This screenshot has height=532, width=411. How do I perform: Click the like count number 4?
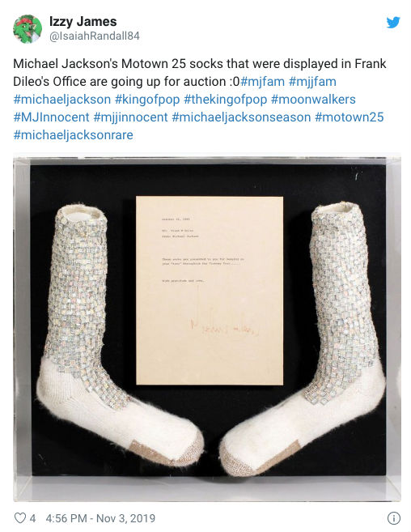pos(32,518)
